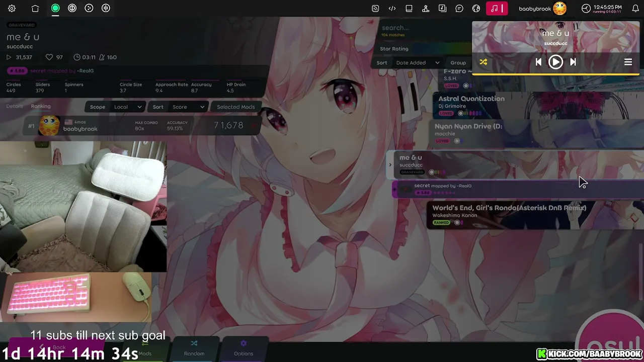
Task: Collapse the me & u beatmap set chevron
Action: tap(390, 165)
